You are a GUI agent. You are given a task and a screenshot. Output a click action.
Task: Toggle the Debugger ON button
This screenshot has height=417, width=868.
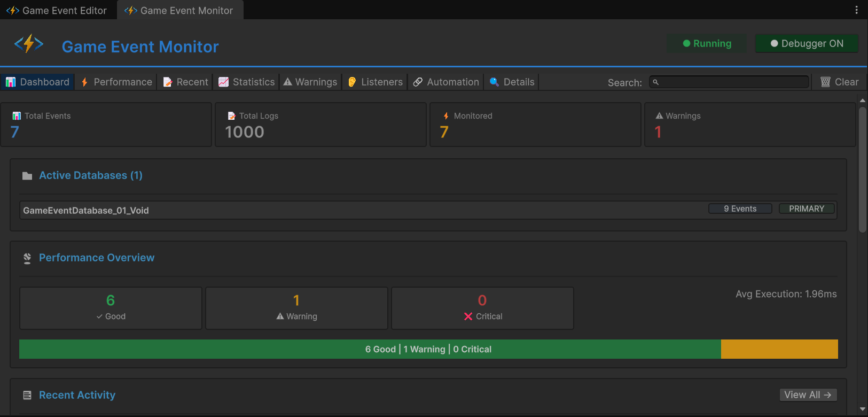coord(807,43)
